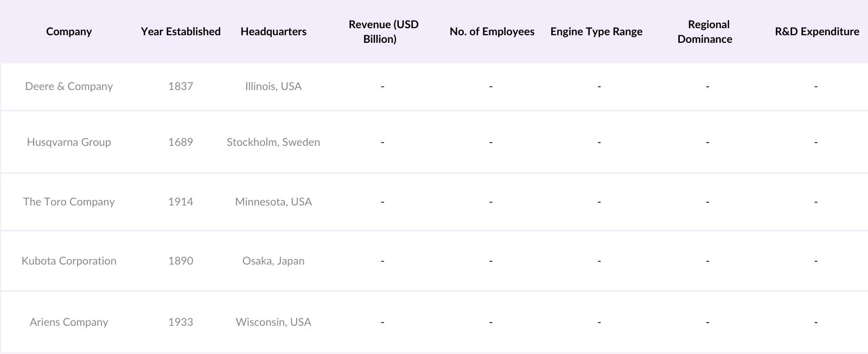Click the Husqvarna Group company name
The height and width of the screenshot is (354, 868).
click(69, 142)
